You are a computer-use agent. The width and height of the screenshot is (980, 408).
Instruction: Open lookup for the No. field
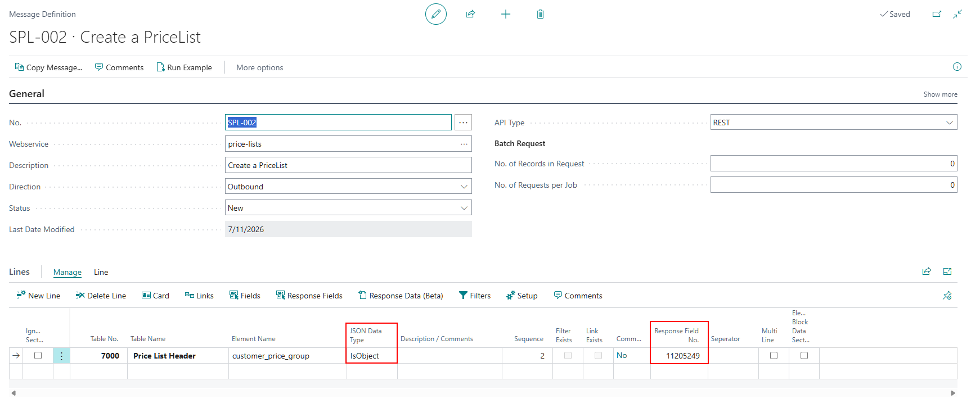click(463, 123)
